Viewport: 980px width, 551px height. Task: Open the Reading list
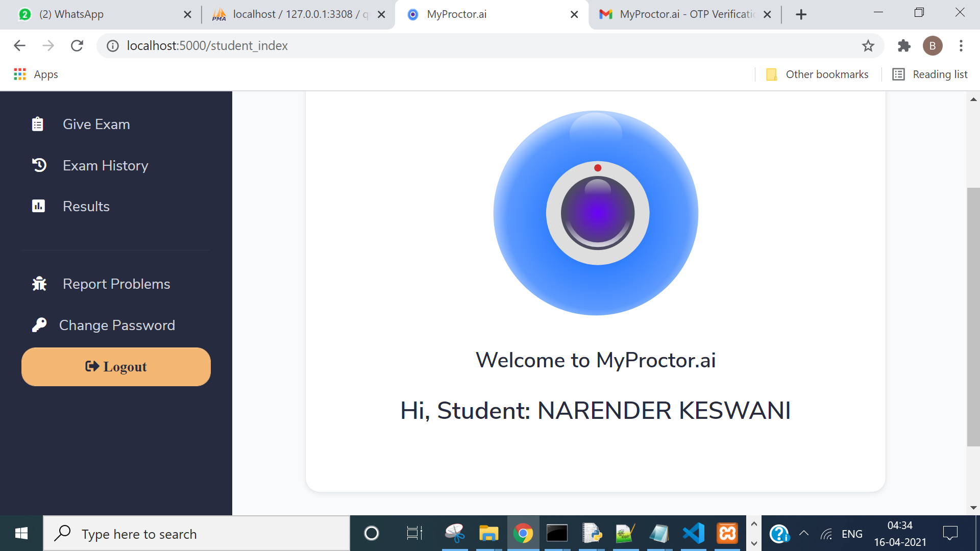pyautogui.click(x=930, y=74)
